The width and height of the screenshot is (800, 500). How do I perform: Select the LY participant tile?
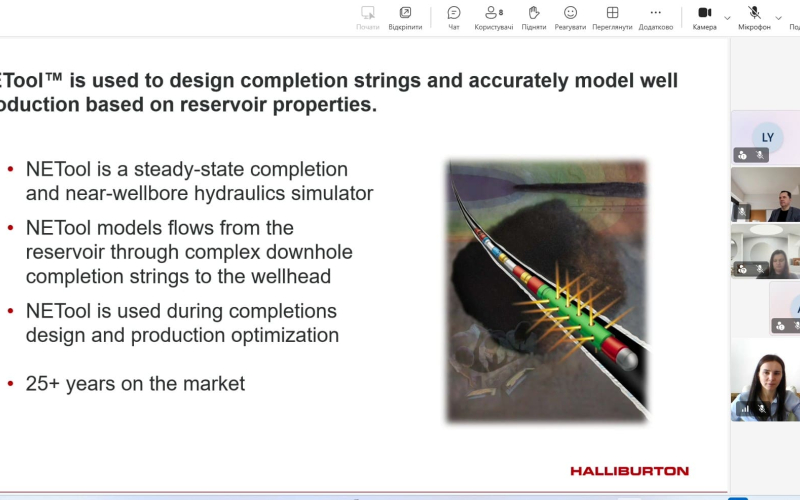click(766, 137)
